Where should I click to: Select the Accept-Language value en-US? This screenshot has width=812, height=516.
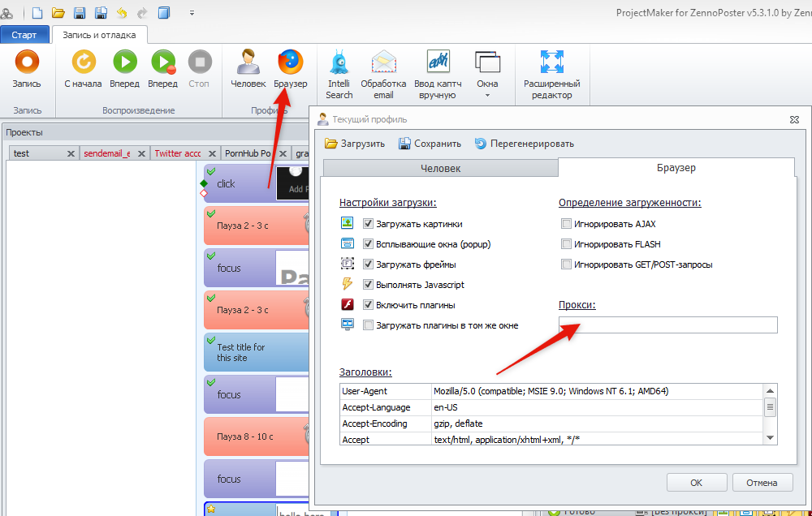[445, 407]
